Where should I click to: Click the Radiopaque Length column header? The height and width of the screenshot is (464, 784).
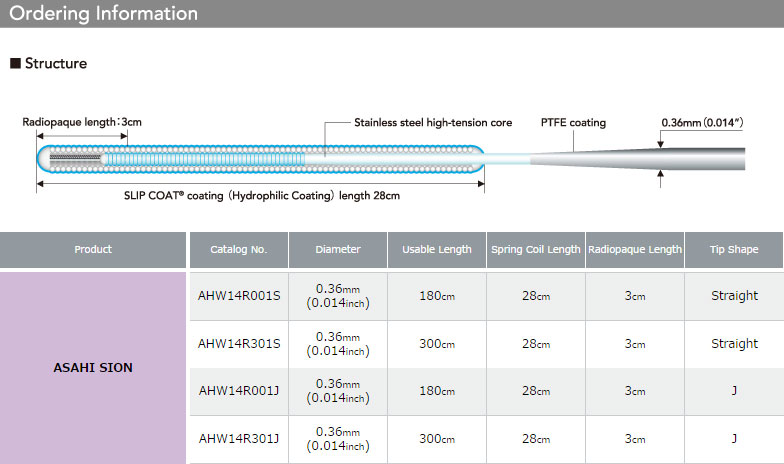pyautogui.click(x=634, y=250)
